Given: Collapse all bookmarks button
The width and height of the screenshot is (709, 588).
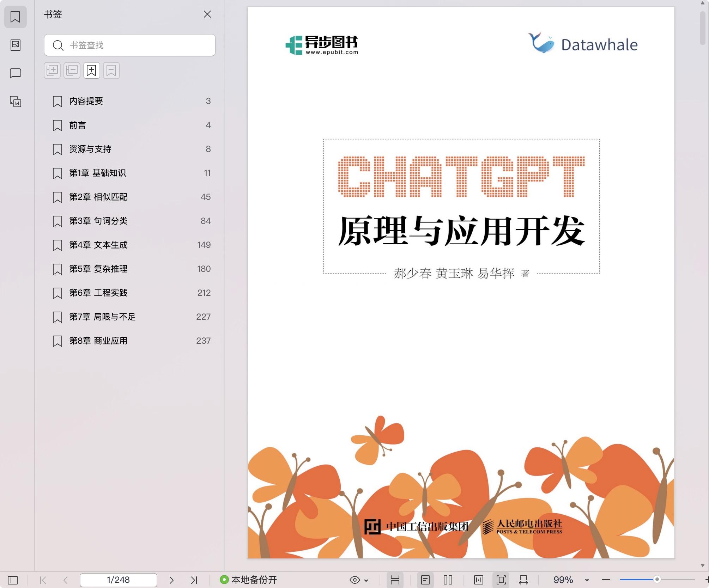Looking at the screenshot, I should point(72,71).
